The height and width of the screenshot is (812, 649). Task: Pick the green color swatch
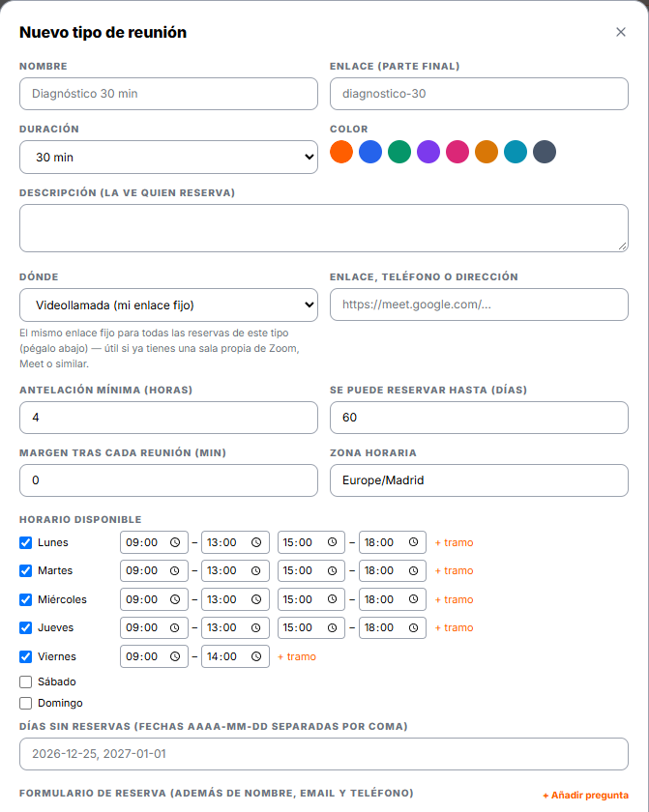click(x=399, y=152)
